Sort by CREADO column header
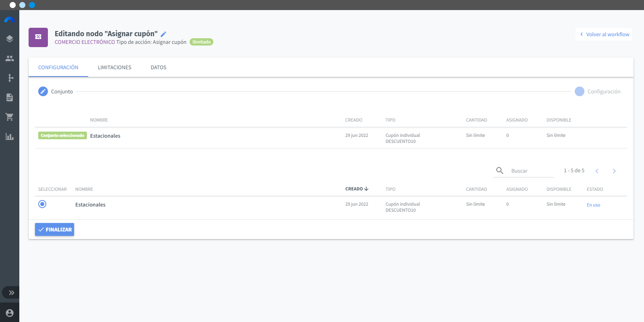 point(357,189)
